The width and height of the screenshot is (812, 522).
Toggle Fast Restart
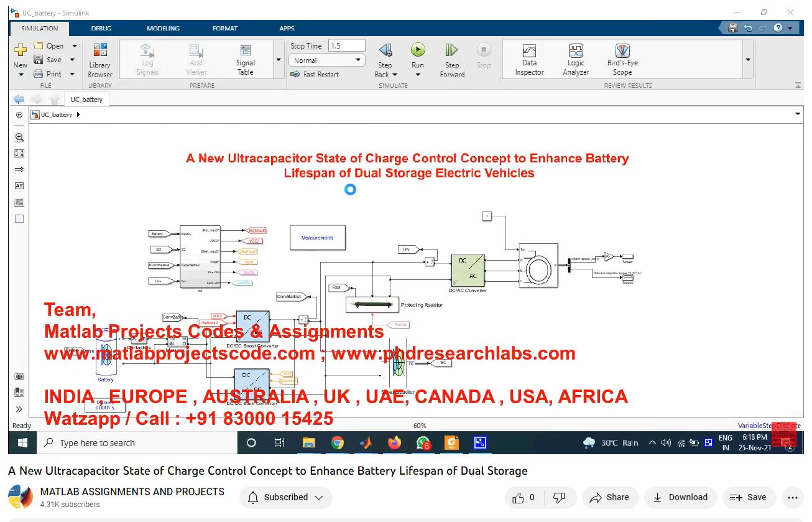click(315, 74)
